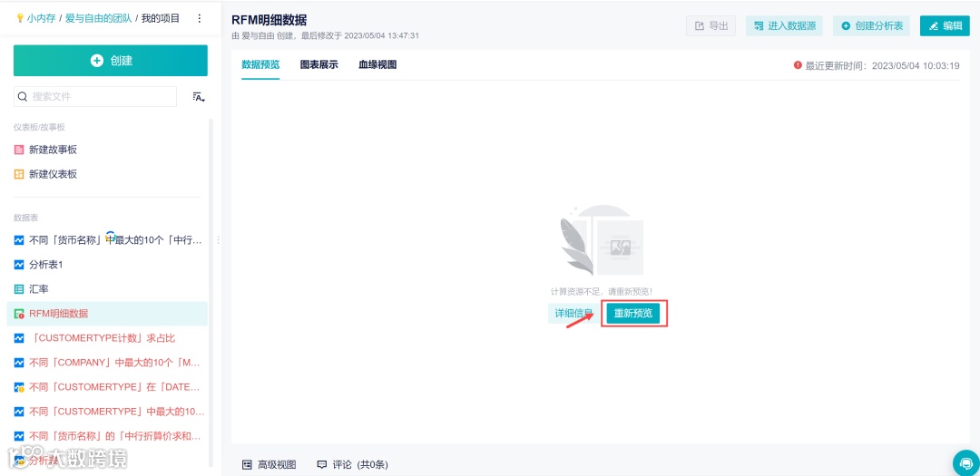Open the 评论 (共0条) comments section
This screenshot has height=476, width=980.
pos(353,464)
